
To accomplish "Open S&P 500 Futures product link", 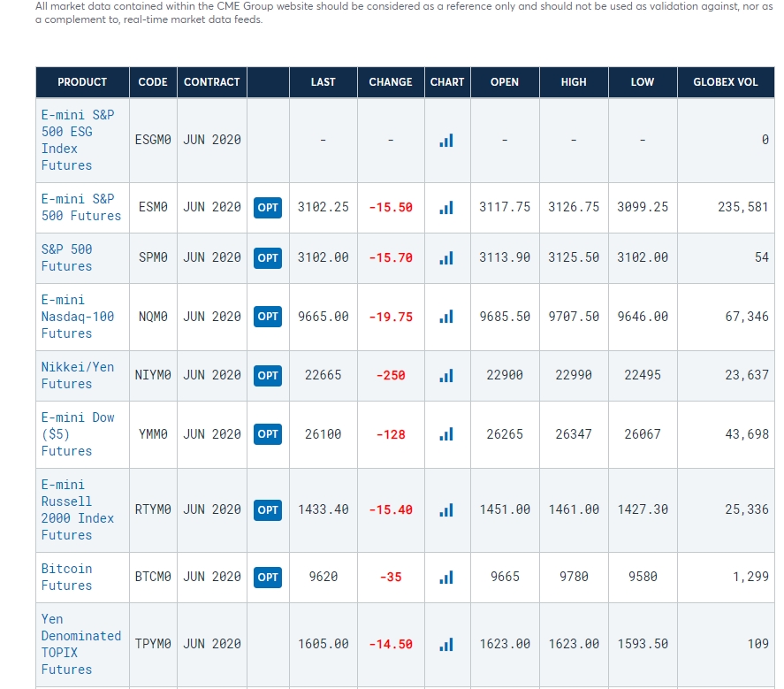I will tap(66, 257).
